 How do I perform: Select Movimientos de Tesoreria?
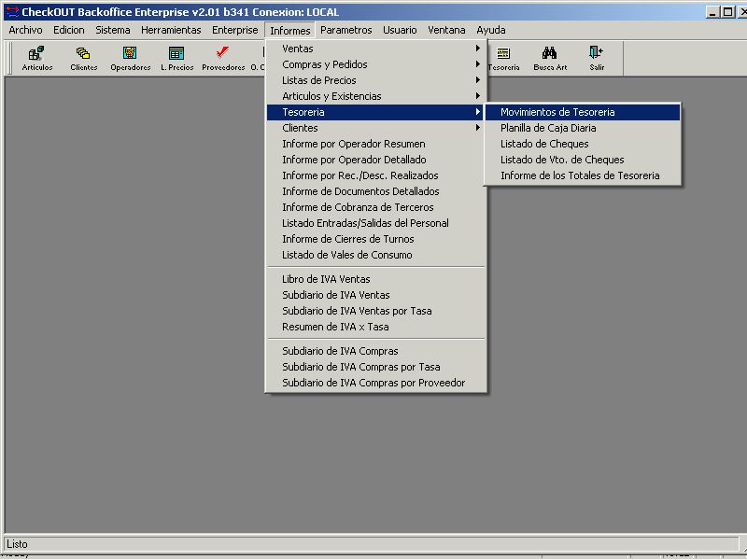pos(583,112)
